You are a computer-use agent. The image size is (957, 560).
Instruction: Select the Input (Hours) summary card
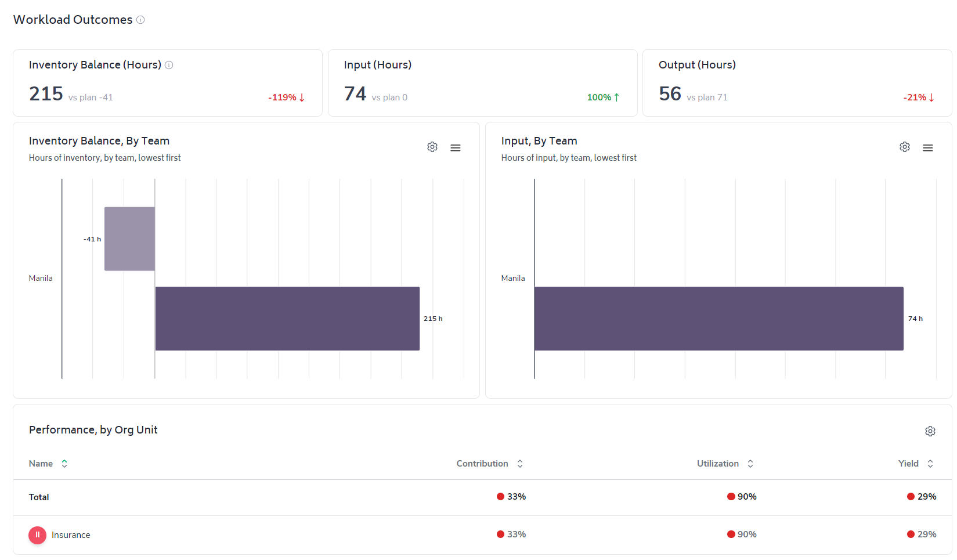coord(483,83)
